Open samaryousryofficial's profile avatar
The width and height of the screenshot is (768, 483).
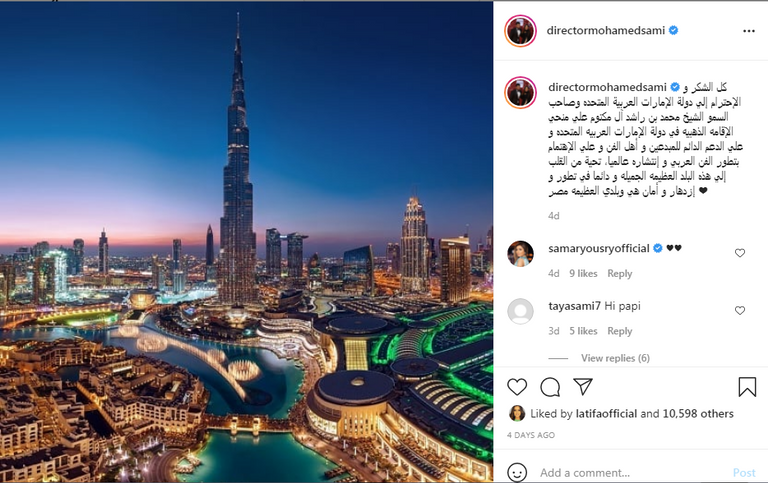tap(520, 253)
